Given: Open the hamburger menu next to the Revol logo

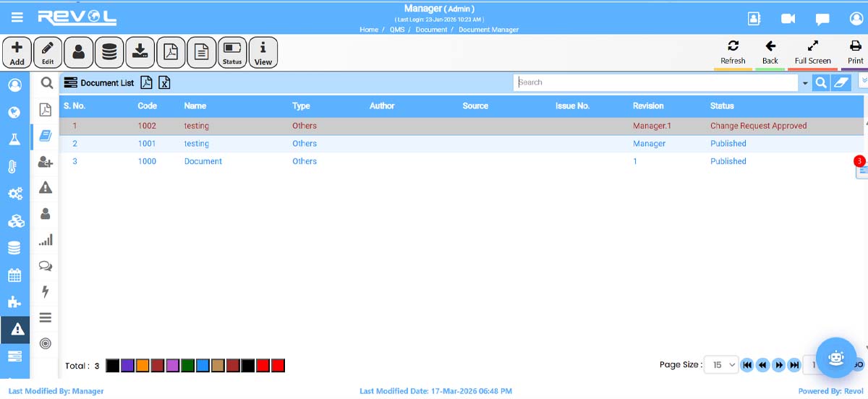Looking at the screenshot, I should point(17,17).
